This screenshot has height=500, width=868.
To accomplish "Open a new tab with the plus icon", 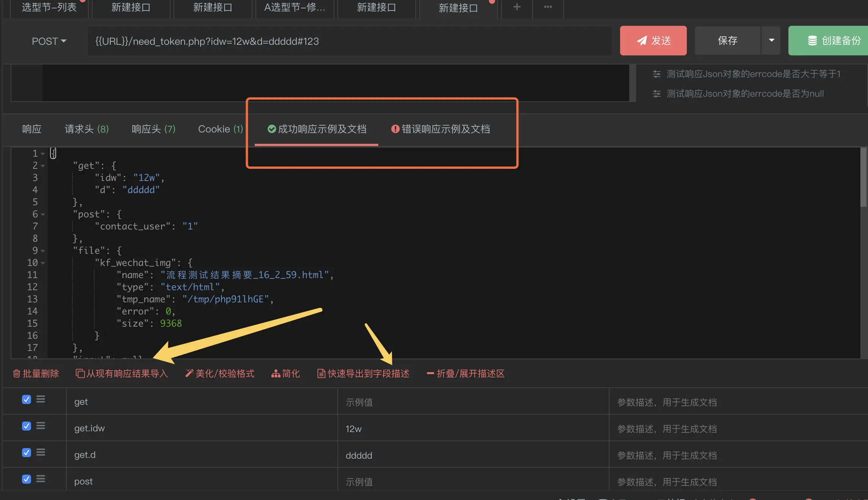I will pyautogui.click(x=516, y=6).
